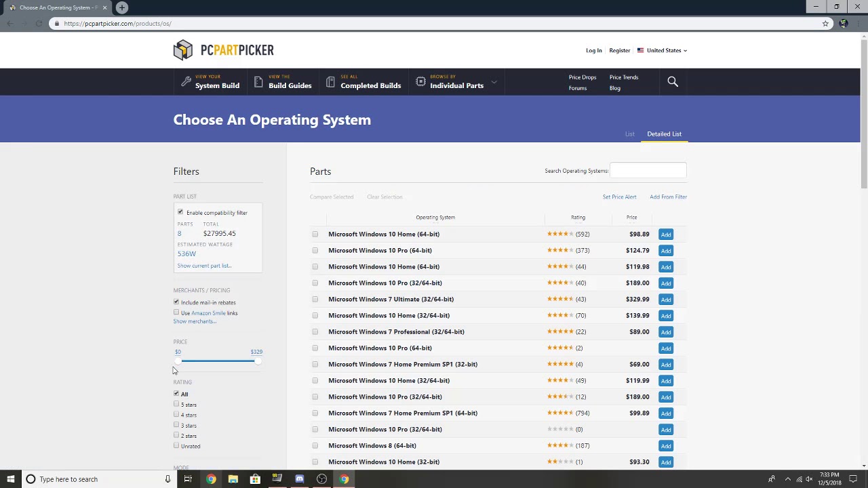Bookmark this page with the star icon
868x488 pixels.
[x=825, y=24]
